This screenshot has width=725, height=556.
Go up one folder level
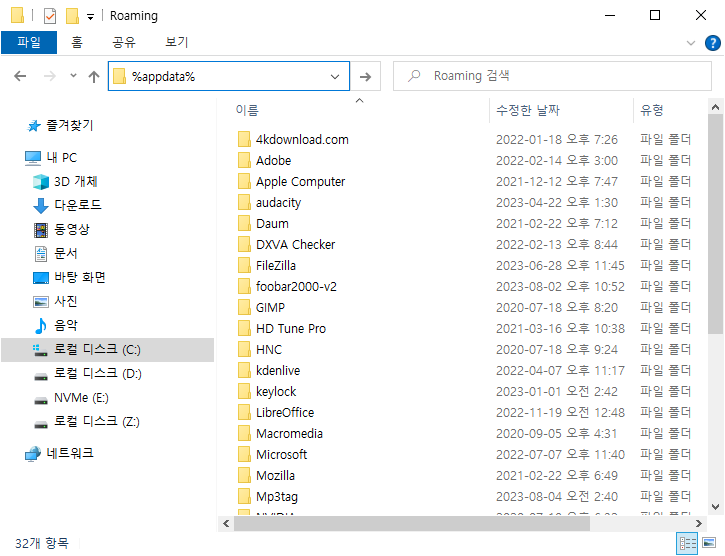(94, 76)
